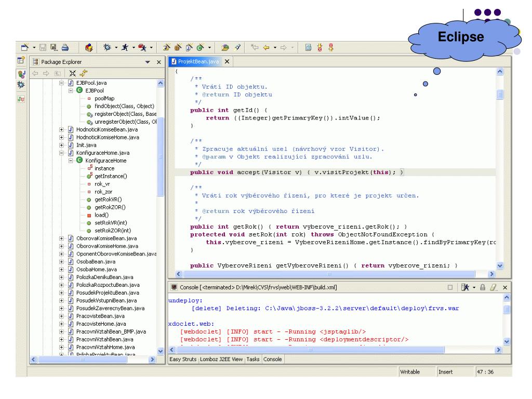Switch to the Tasks tab
This screenshot has width=532, height=399.
[x=253, y=360]
